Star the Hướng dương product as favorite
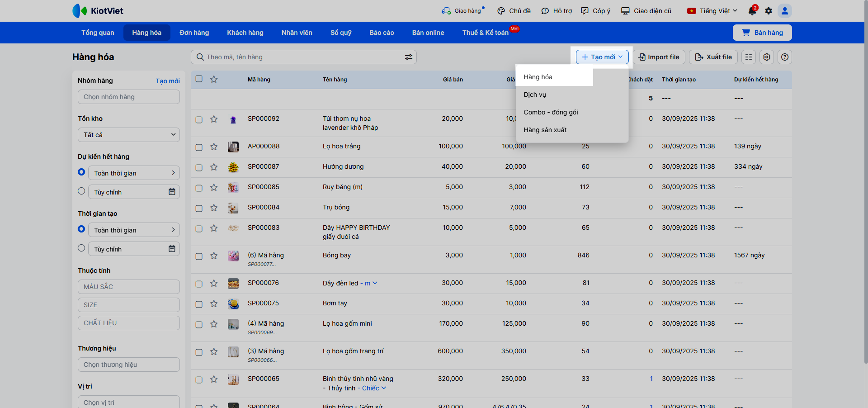Screen dimensions: 868x408 pyautogui.click(x=214, y=167)
